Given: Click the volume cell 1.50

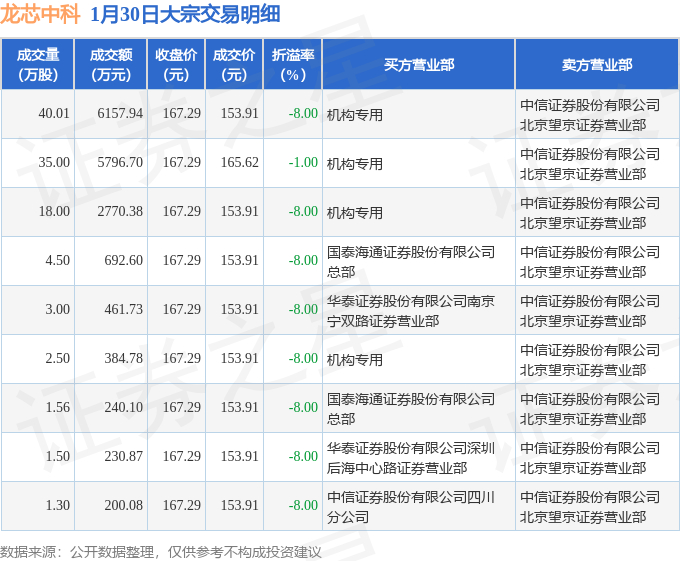Looking at the screenshot, I should click(57, 457).
